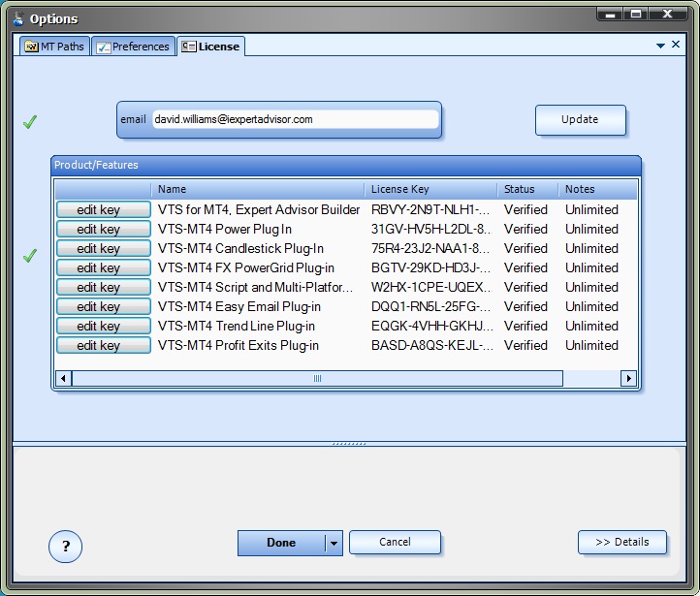This screenshot has height=596, width=700.
Task: Sort by the Status column header
Action: coord(527,189)
